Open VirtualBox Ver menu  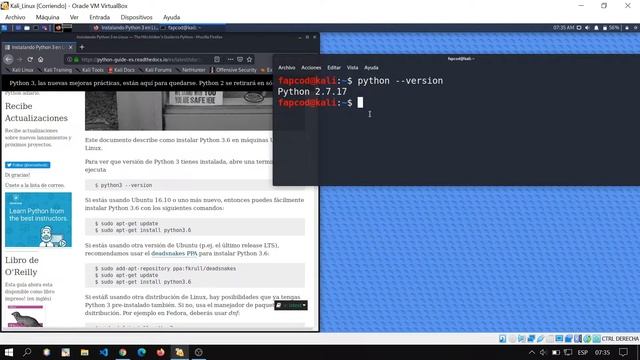[74, 17]
